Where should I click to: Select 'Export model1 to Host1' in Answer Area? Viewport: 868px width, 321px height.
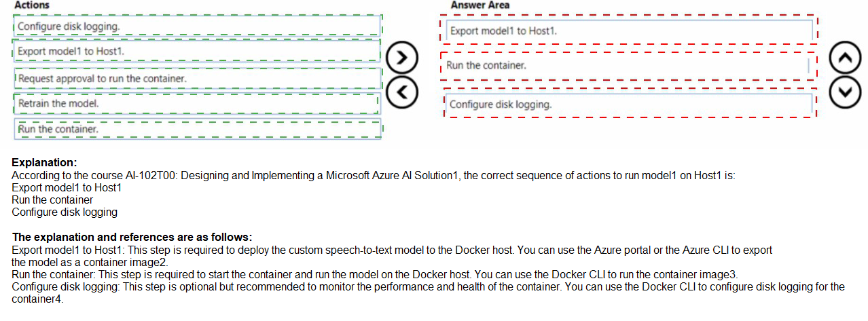pos(629,31)
